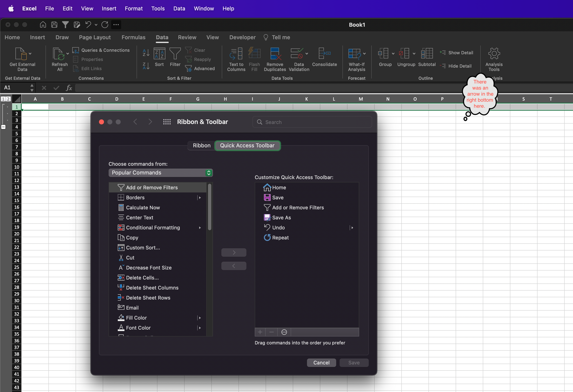Viewport: 573px width, 392px height.
Task: Click the right arrow to add selected command
Action: click(x=233, y=252)
